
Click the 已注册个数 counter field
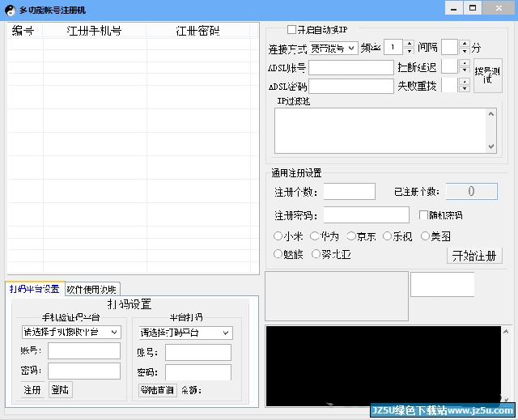coord(471,191)
